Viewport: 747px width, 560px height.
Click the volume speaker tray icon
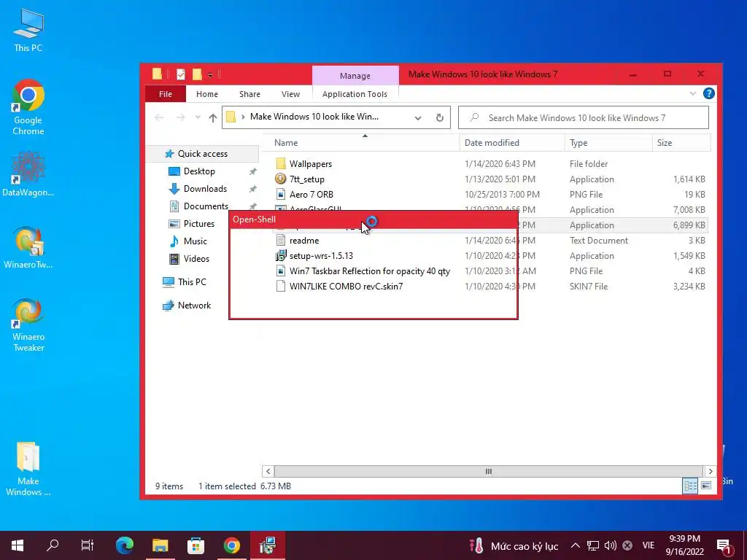coord(611,545)
